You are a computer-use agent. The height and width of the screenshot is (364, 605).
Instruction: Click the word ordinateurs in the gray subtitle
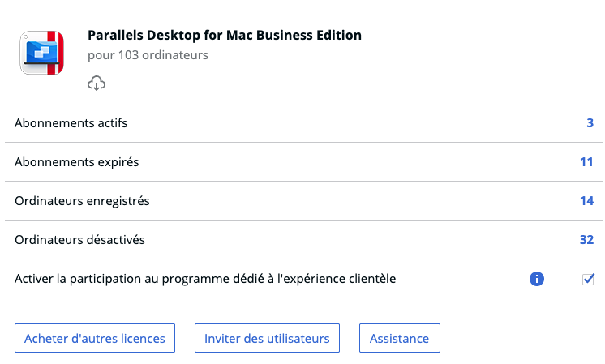point(175,55)
